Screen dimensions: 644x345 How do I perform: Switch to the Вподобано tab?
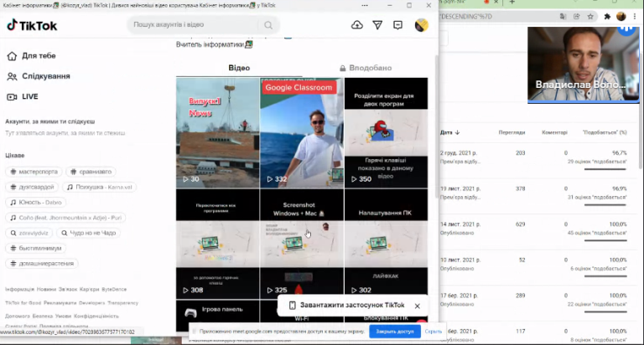tap(365, 68)
